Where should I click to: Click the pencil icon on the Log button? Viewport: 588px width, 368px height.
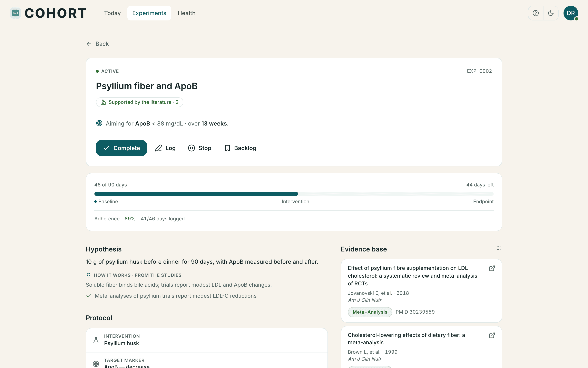click(158, 148)
